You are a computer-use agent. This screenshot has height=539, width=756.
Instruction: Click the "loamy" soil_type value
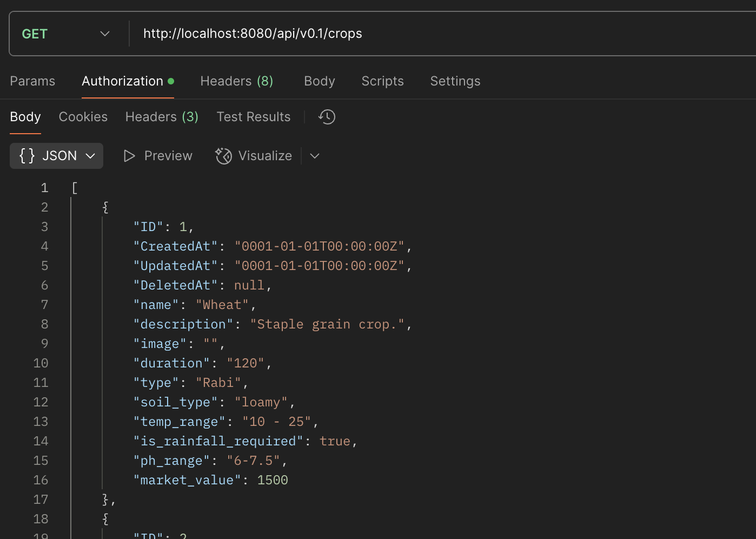[x=261, y=402]
